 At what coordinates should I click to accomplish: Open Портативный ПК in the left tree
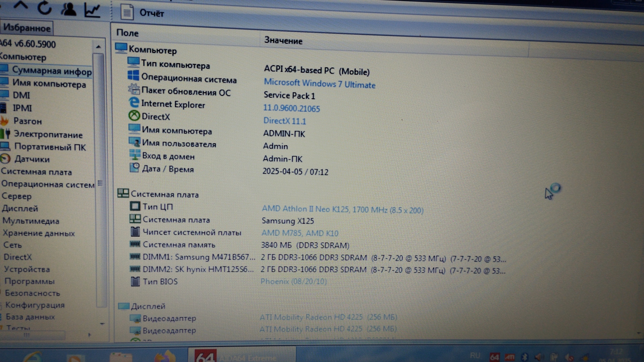pyautogui.click(x=50, y=147)
